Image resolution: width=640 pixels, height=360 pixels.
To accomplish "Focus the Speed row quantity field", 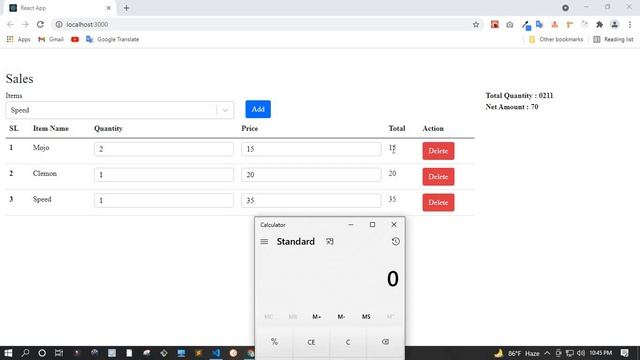I will point(164,200).
